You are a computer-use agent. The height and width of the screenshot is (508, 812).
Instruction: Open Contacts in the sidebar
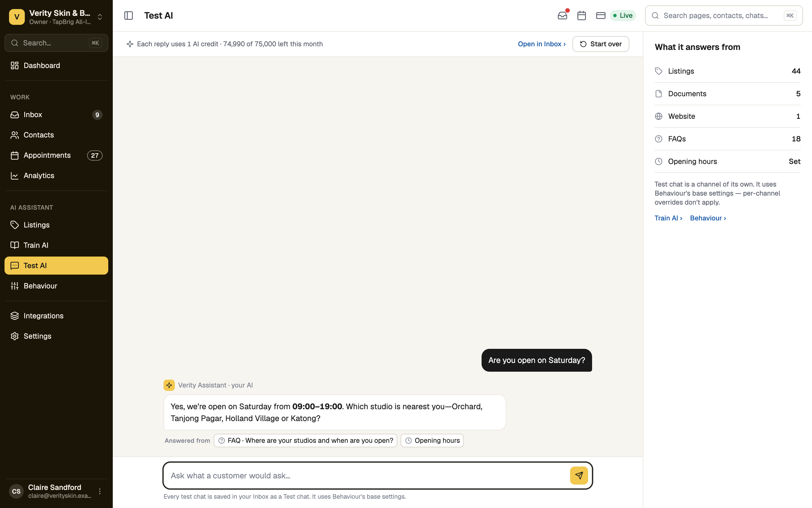56,135
